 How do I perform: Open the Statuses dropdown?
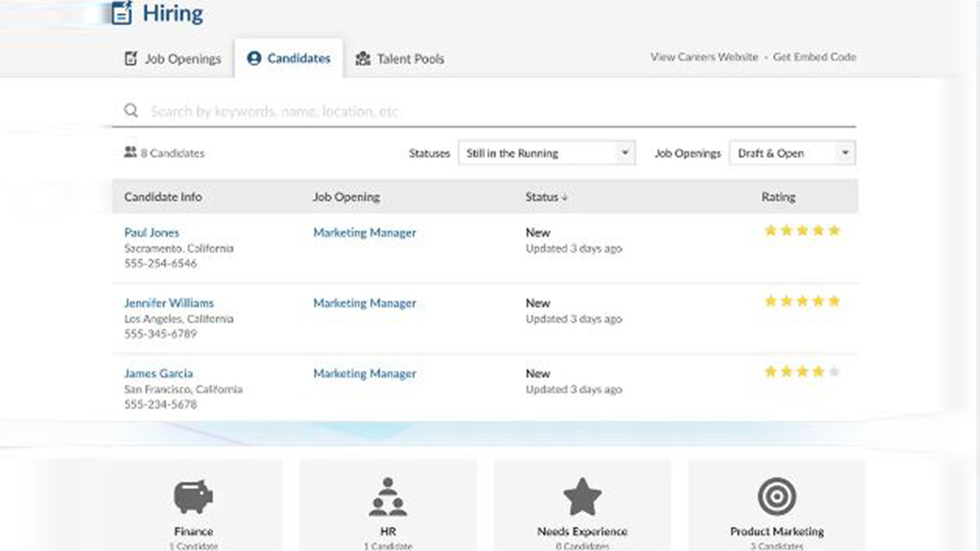pyautogui.click(x=546, y=153)
